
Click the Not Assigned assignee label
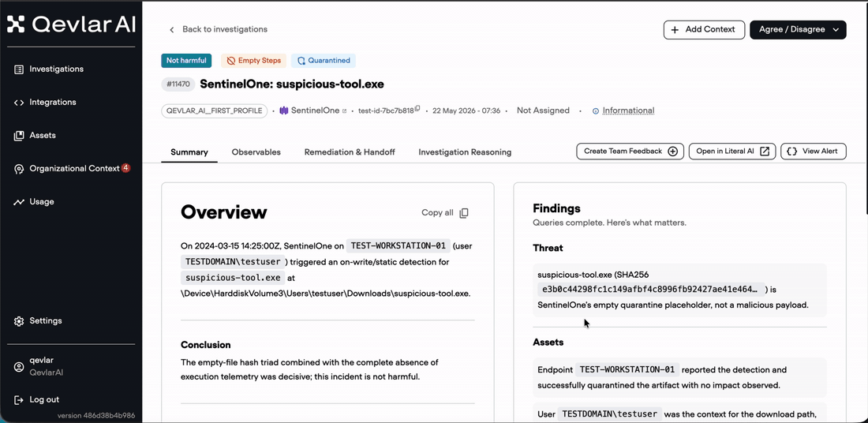(x=543, y=110)
